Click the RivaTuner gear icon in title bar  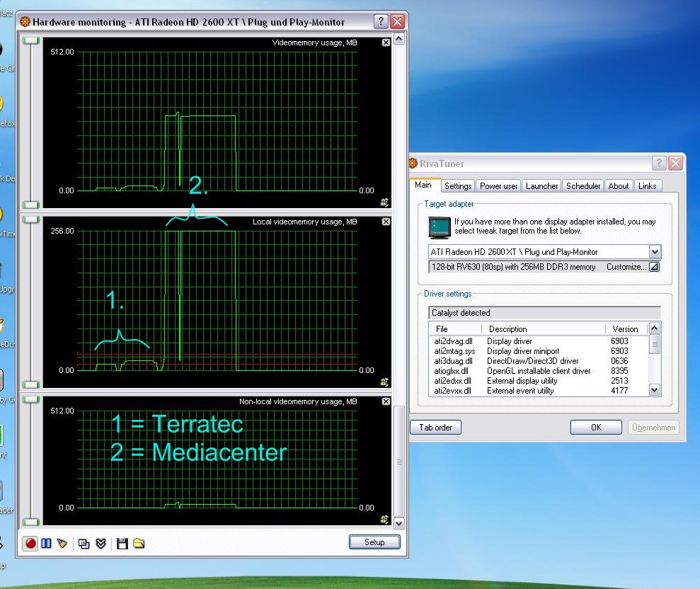413,163
